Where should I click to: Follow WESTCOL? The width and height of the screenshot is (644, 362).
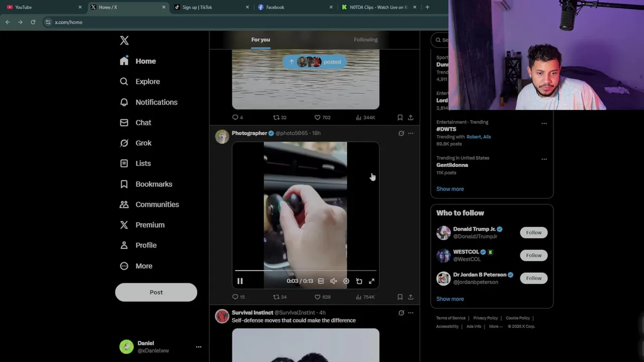tap(534, 255)
